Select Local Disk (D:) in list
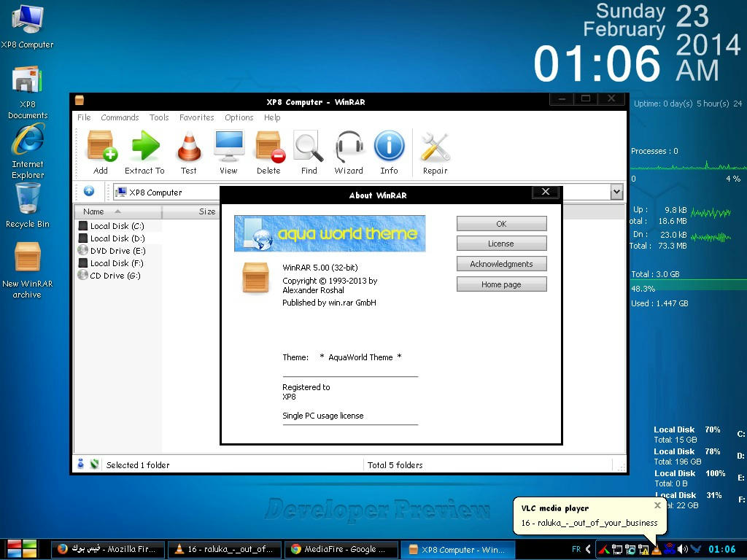The image size is (747, 560). pos(112,238)
